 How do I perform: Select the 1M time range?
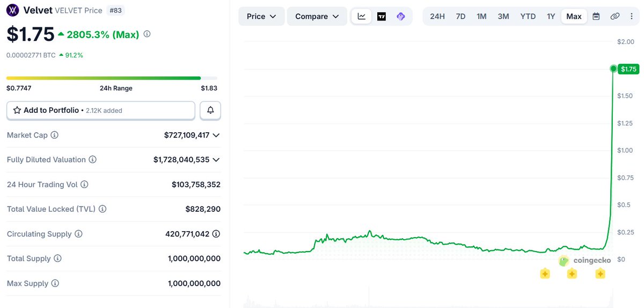[481, 16]
